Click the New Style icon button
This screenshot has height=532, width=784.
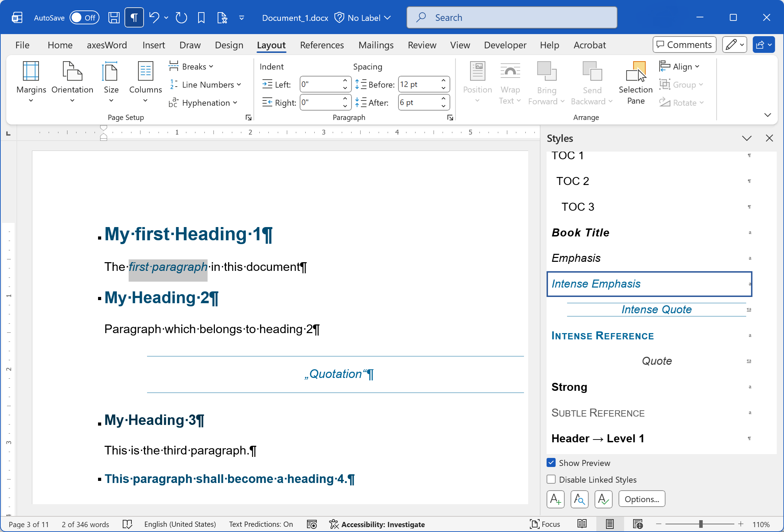[x=556, y=499]
